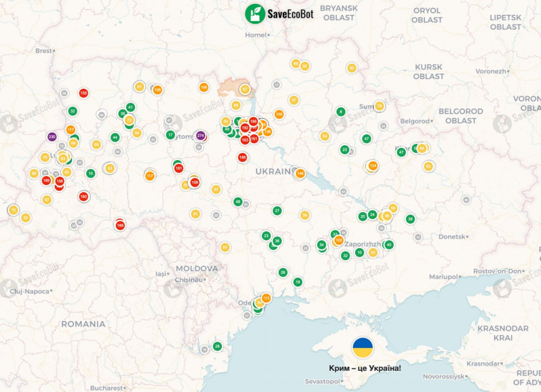Open the red 189 marker
The height and width of the screenshot is (392, 541).
point(46,181)
